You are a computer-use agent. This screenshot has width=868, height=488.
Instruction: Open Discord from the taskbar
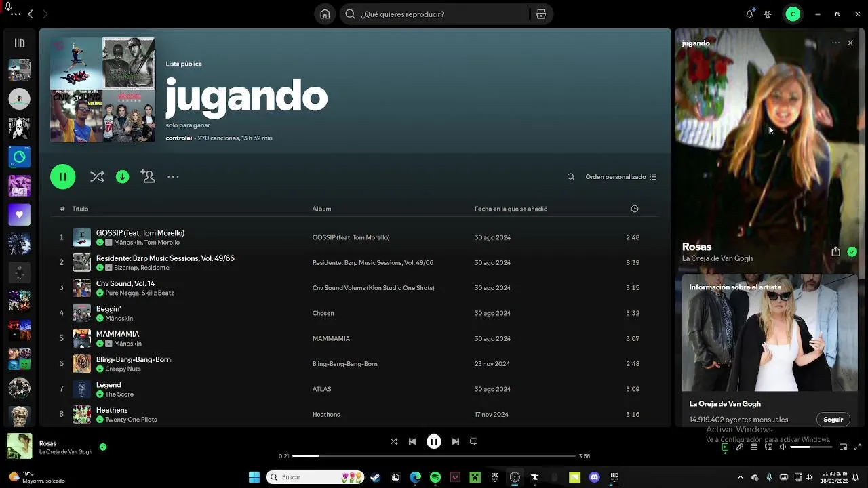[594, 477]
